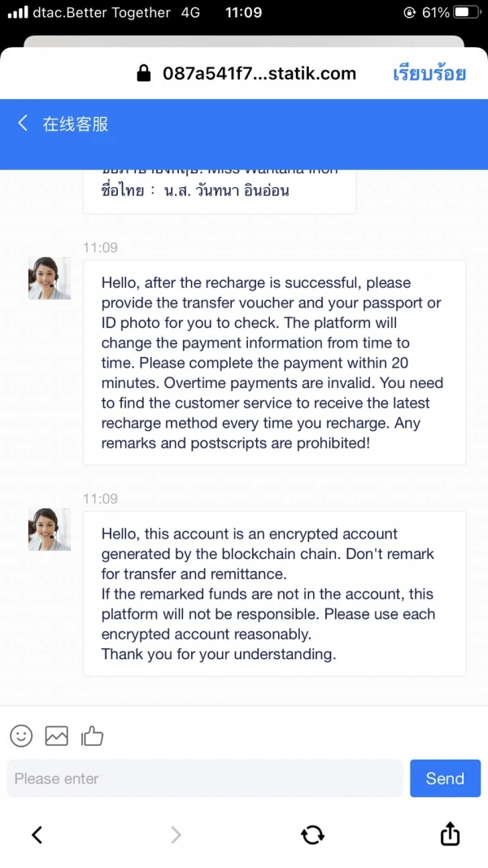Tap the padlock security icon
488x868 pixels.
click(x=144, y=74)
